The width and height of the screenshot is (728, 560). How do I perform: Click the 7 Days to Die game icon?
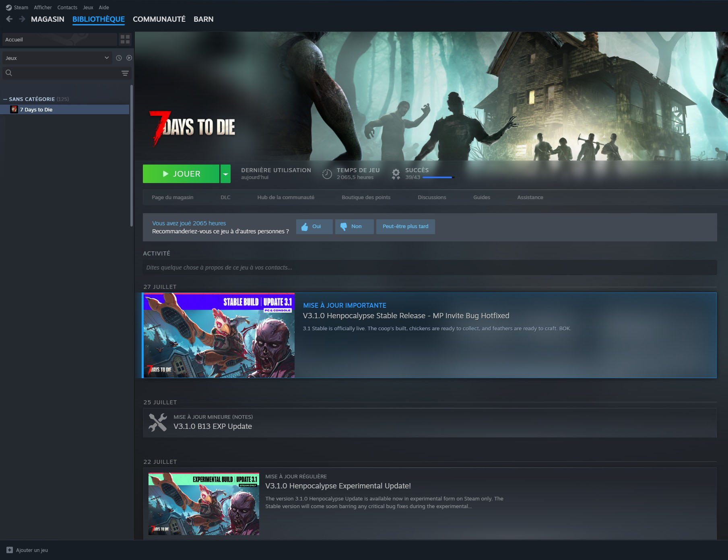[14, 109]
